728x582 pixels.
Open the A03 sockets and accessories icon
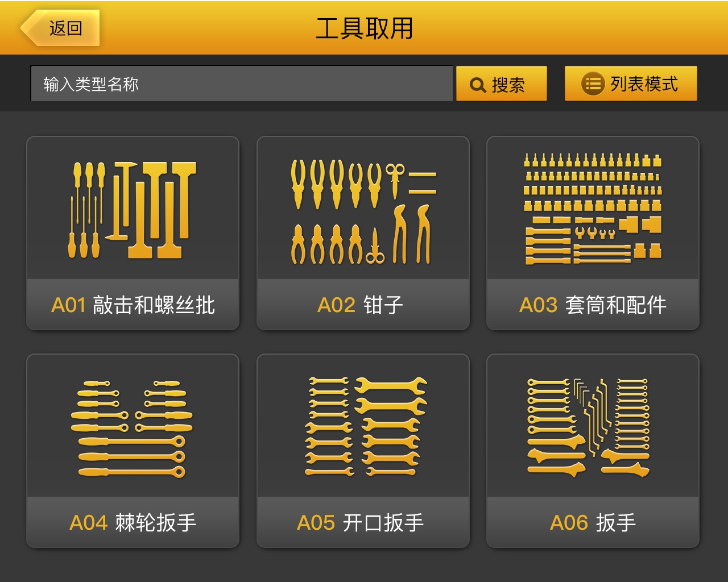tap(593, 209)
